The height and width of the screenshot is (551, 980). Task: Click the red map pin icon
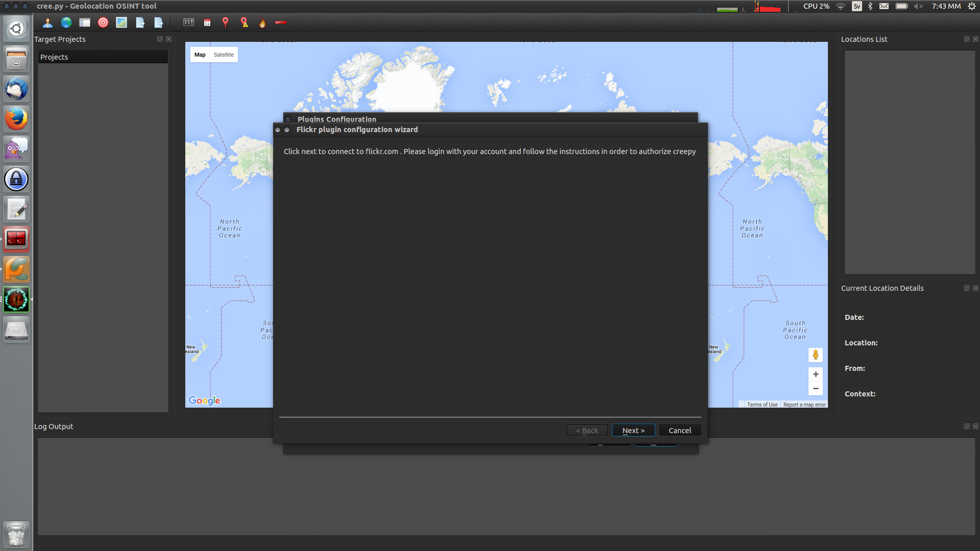click(x=226, y=22)
